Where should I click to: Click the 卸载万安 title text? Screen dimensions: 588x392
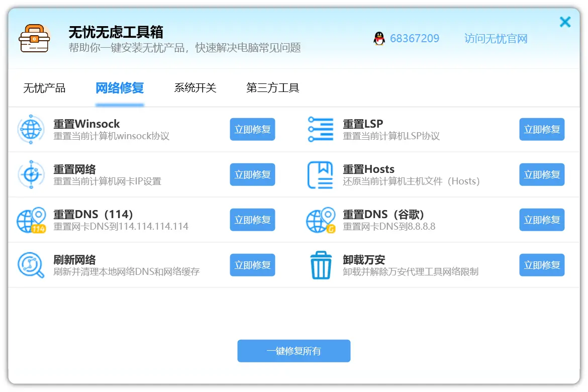(364, 260)
